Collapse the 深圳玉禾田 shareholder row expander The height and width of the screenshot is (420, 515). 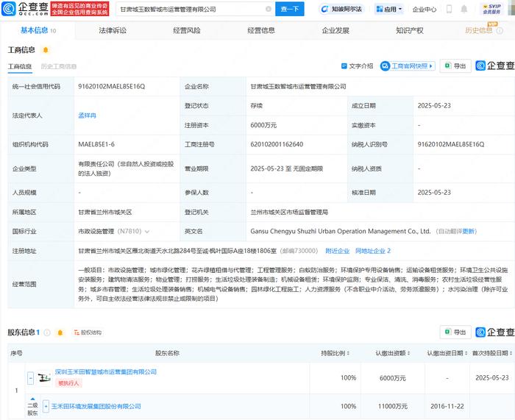[x=31, y=378]
